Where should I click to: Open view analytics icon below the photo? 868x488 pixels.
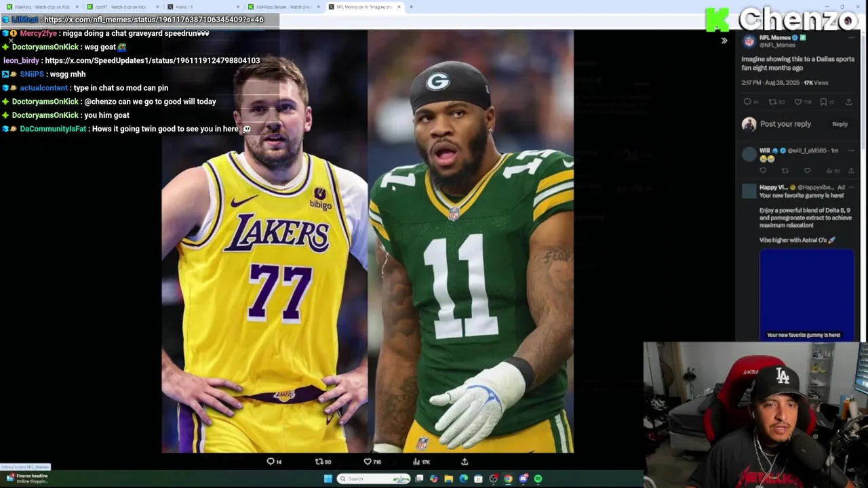[416, 462]
